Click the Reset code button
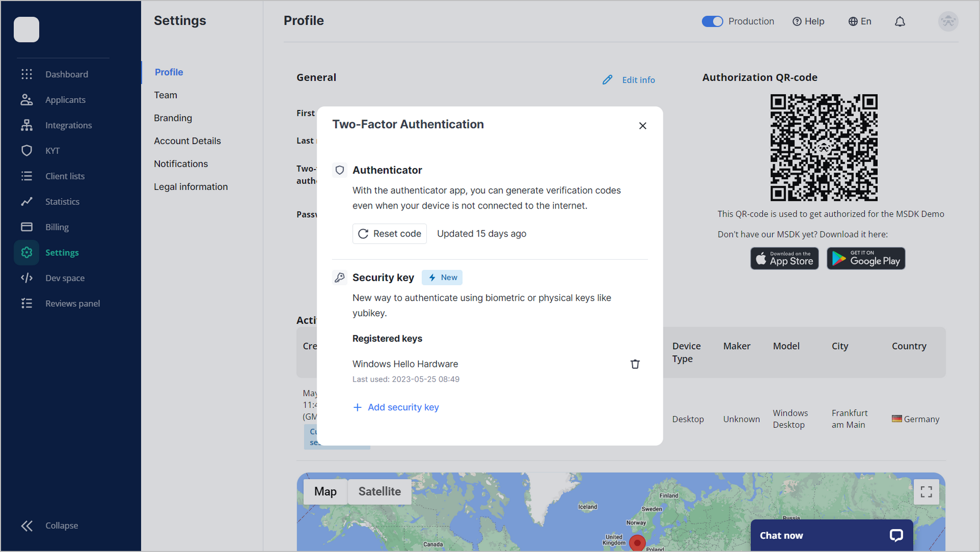The height and width of the screenshot is (552, 980). click(389, 234)
